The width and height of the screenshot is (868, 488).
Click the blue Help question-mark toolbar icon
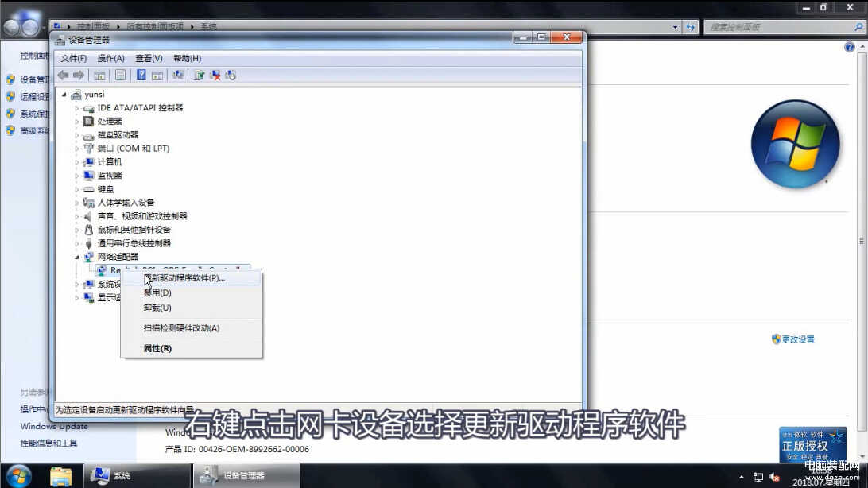(x=141, y=76)
